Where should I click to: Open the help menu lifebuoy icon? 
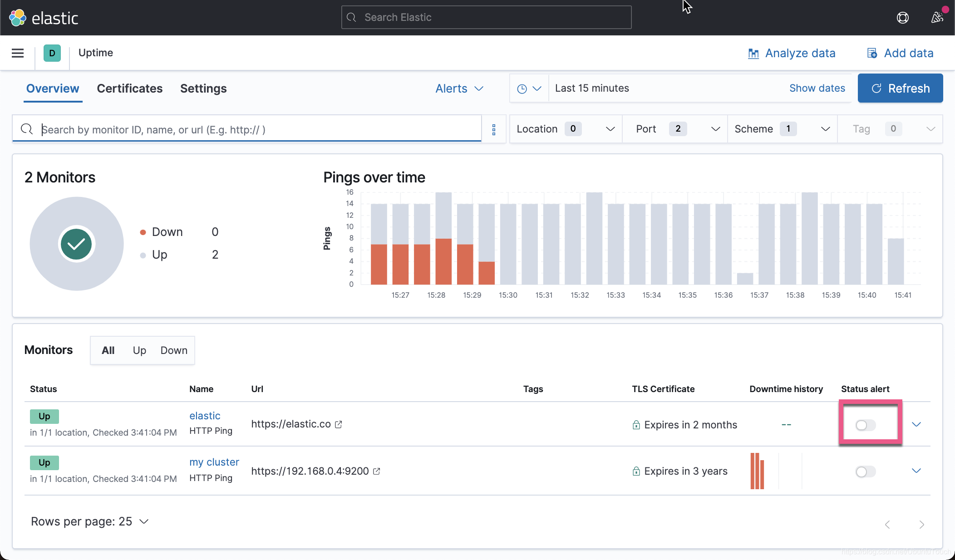[x=902, y=18]
